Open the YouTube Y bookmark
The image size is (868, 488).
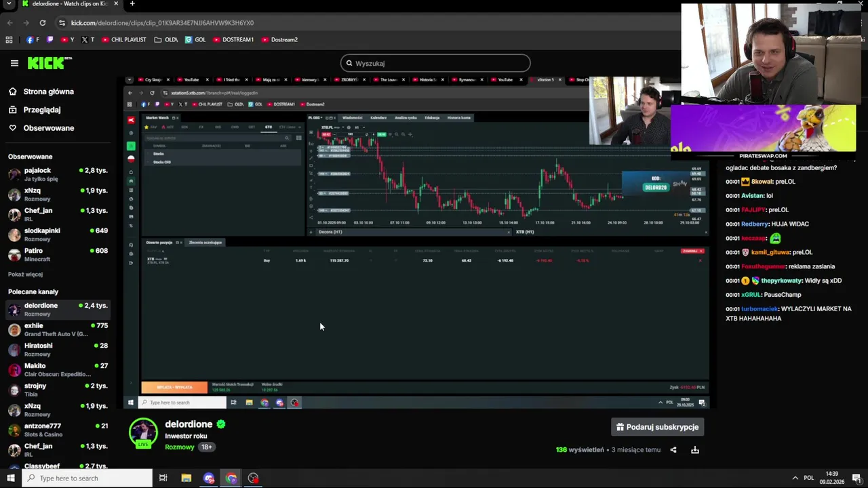[67, 40]
